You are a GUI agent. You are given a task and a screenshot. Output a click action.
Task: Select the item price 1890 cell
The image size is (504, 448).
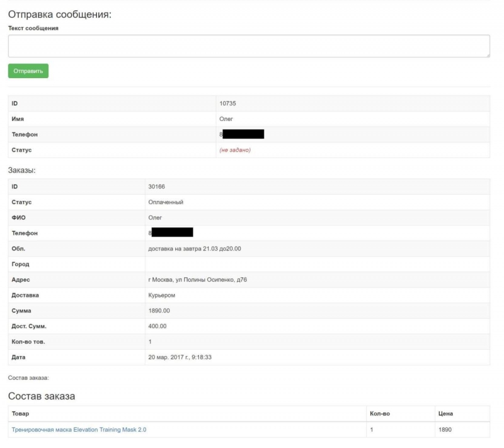point(445,430)
